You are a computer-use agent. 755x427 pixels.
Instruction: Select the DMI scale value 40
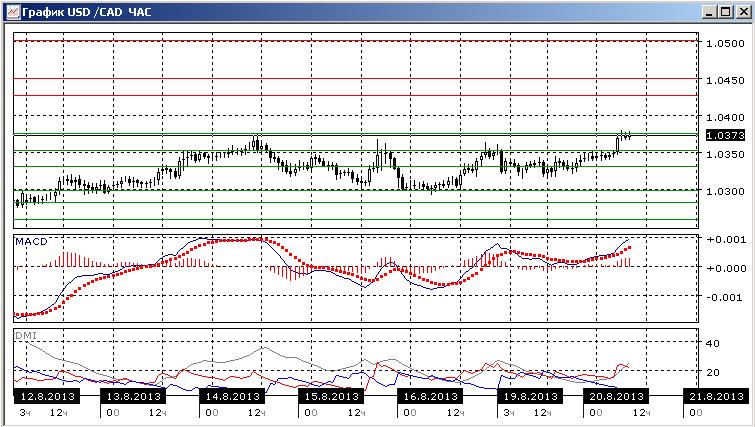click(713, 344)
